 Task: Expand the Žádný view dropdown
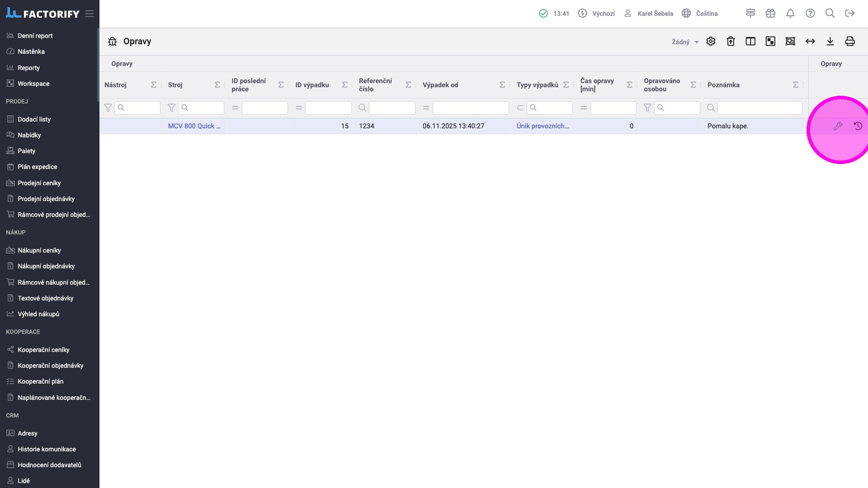point(685,42)
